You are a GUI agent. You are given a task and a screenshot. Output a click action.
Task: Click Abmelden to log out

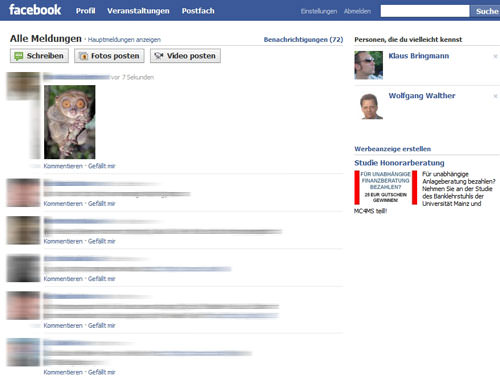click(x=357, y=11)
